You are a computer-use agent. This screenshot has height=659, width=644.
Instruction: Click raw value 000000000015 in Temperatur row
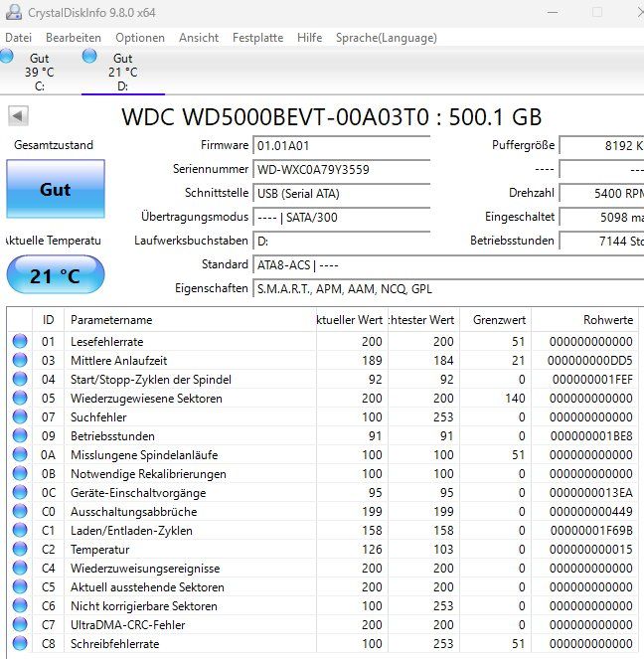pos(591,550)
